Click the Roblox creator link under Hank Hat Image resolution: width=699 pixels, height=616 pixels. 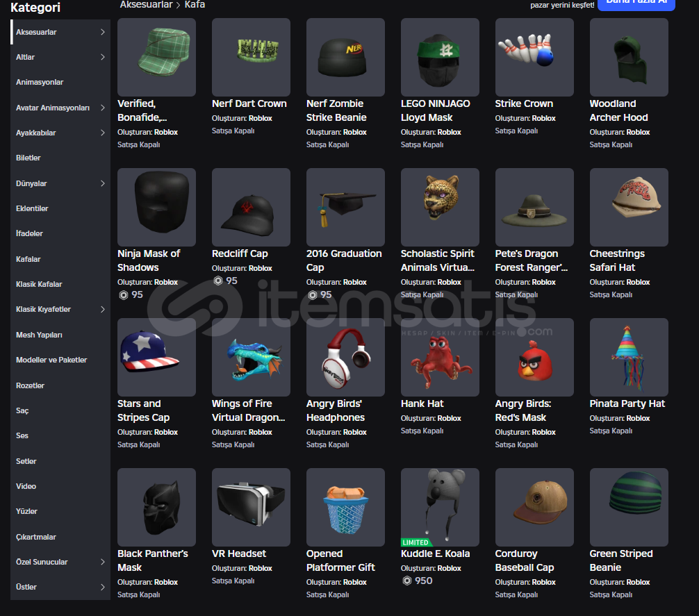(449, 418)
